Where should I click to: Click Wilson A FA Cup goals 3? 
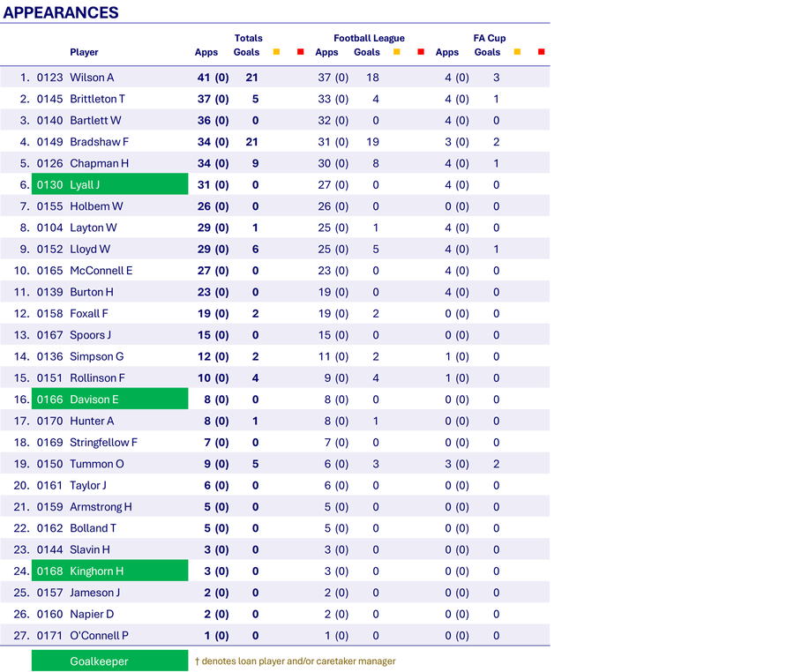496,78
